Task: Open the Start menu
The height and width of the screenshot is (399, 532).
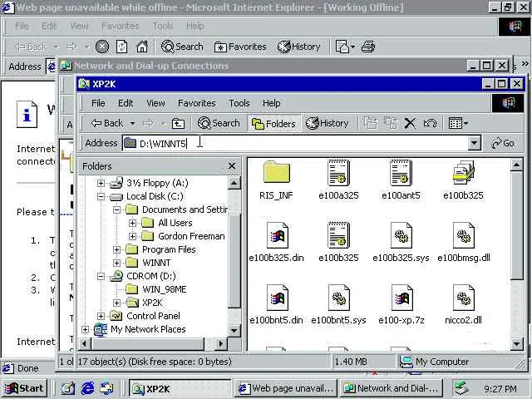Action: pyautogui.click(x=24, y=388)
